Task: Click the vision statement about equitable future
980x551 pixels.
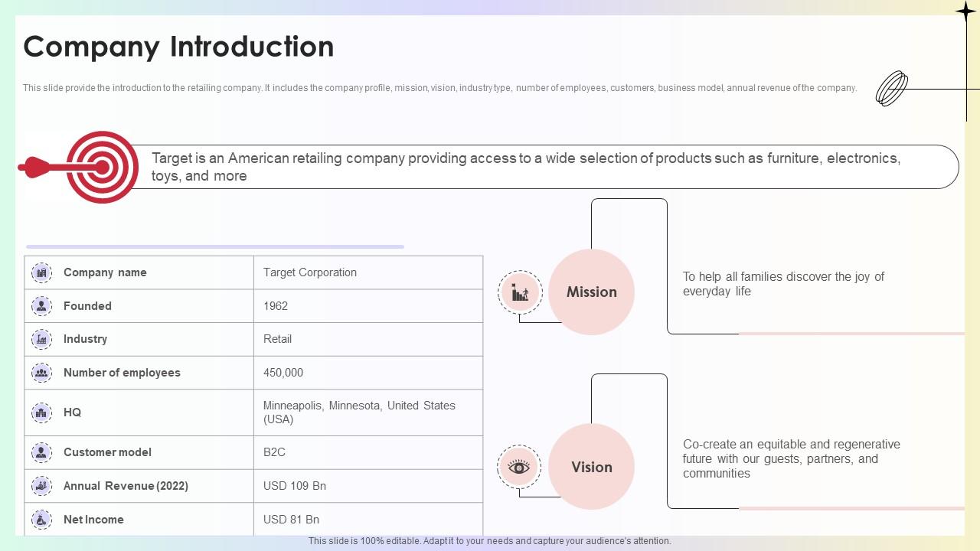Action: click(x=792, y=459)
